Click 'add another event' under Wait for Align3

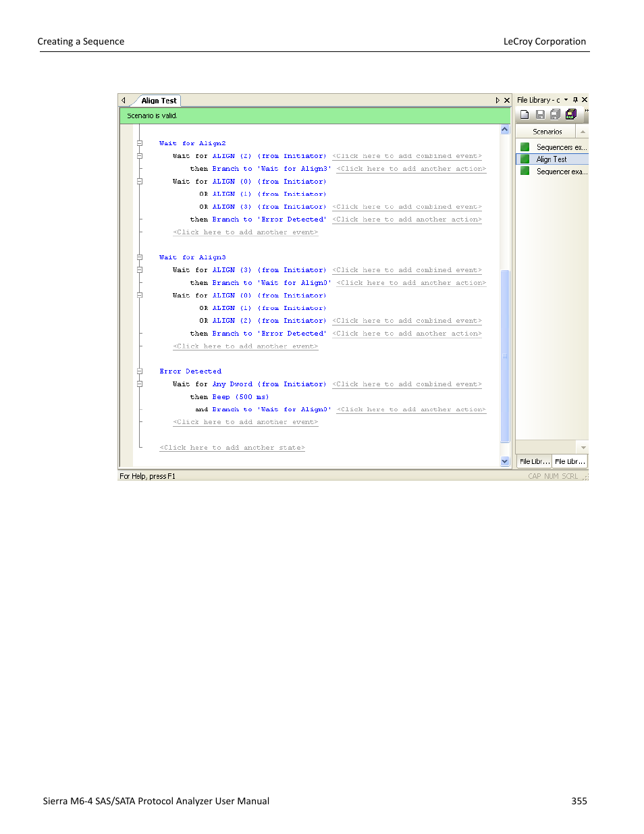(x=245, y=346)
